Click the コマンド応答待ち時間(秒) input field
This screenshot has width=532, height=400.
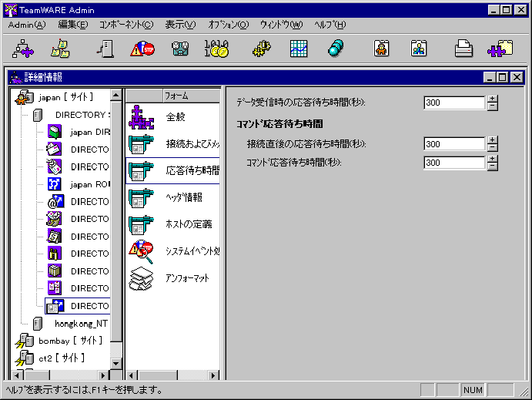click(x=455, y=163)
